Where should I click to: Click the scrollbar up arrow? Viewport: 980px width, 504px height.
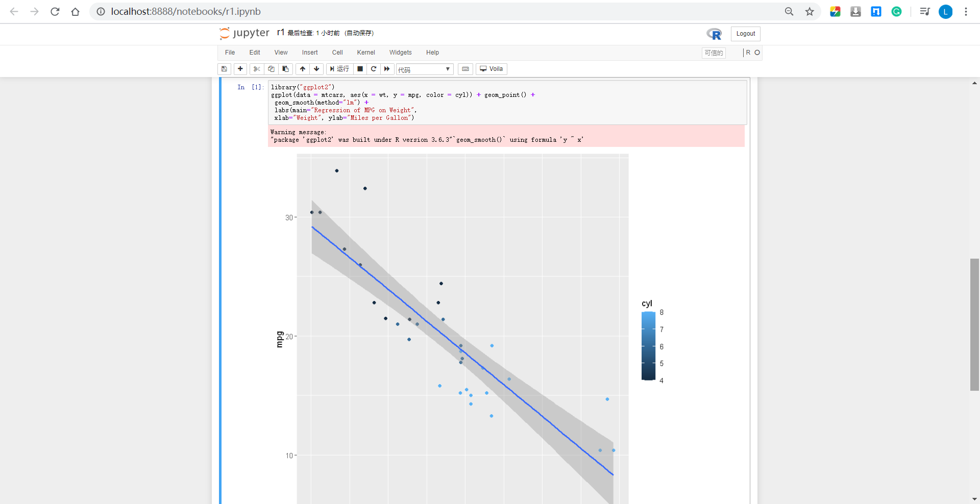974,83
